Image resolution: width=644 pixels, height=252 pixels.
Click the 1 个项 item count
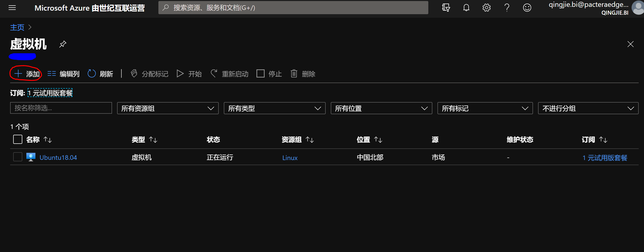pos(20,127)
